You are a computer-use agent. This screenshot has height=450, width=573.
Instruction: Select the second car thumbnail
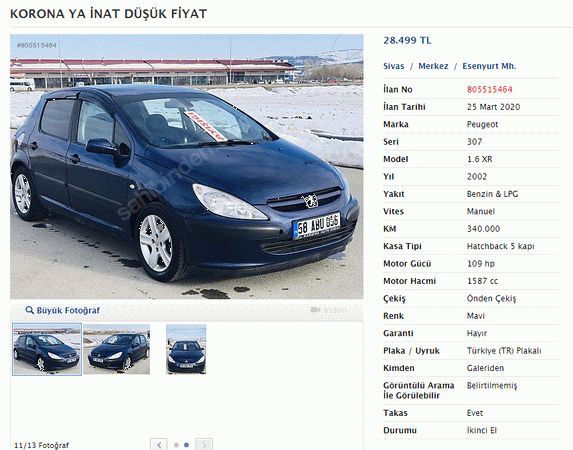[117, 349]
